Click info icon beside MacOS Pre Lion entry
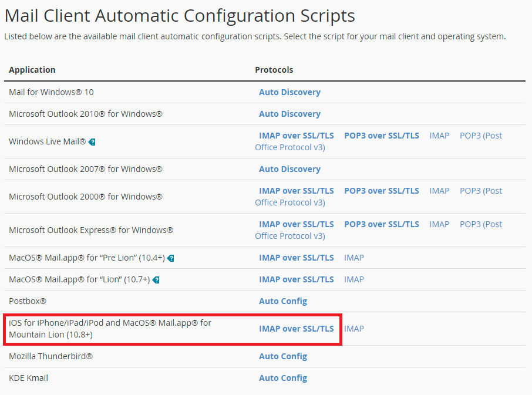The image size is (532, 395). coord(171,258)
